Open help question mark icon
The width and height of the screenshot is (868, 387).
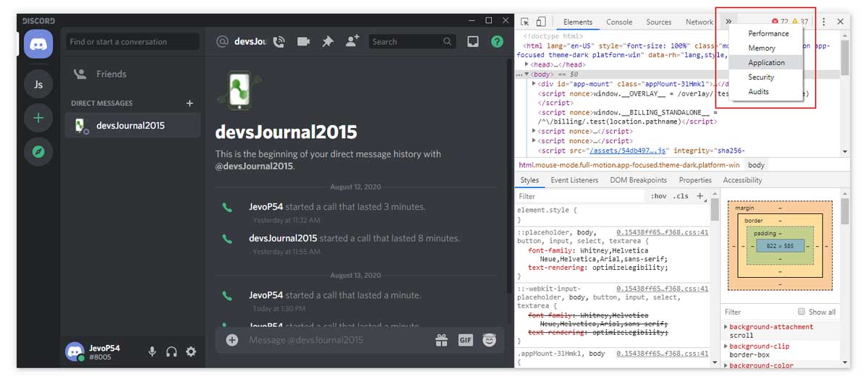click(497, 42)
